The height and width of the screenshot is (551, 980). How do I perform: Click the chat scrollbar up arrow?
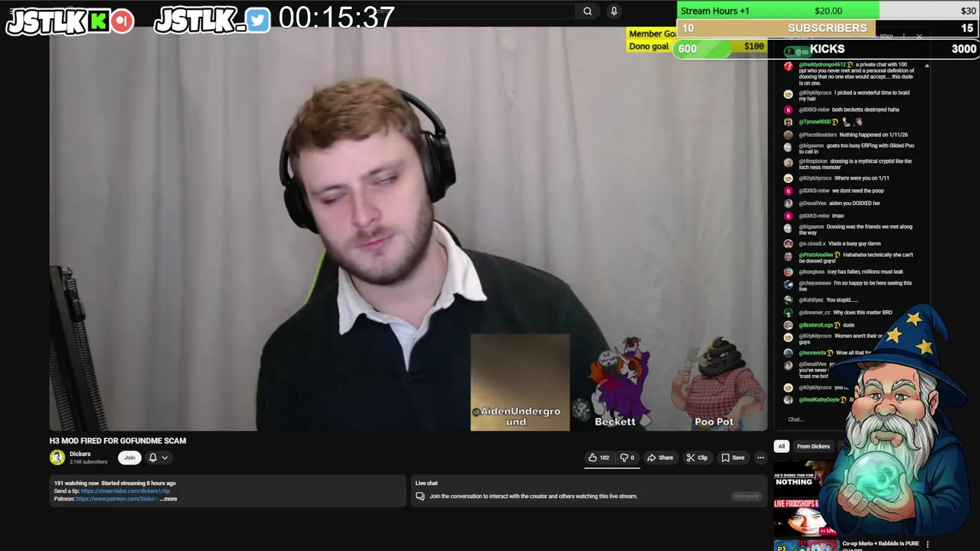[x=926, y=66]
